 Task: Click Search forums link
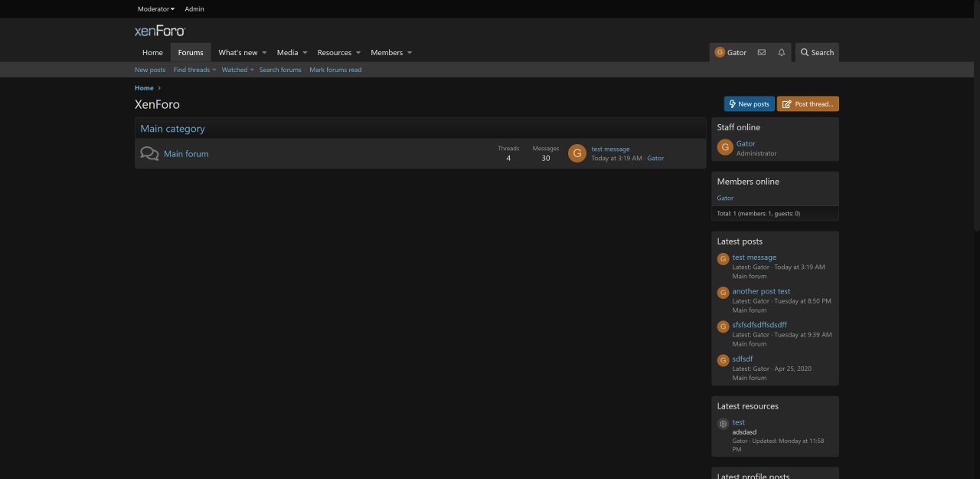[280, 70]
